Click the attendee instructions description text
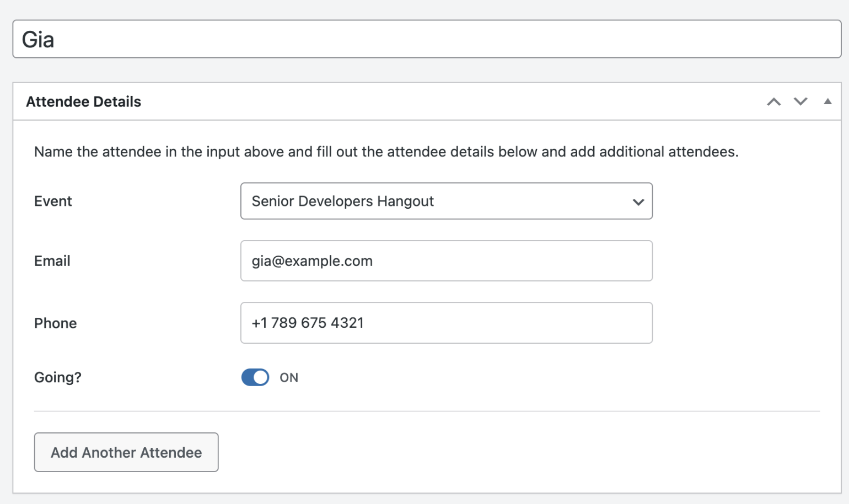This screenshot has height=504, width=849. tap(386, 152)
